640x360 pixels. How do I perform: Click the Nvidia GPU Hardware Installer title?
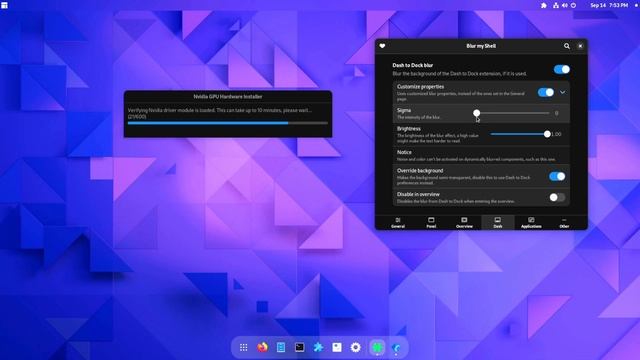coord(228,97)
